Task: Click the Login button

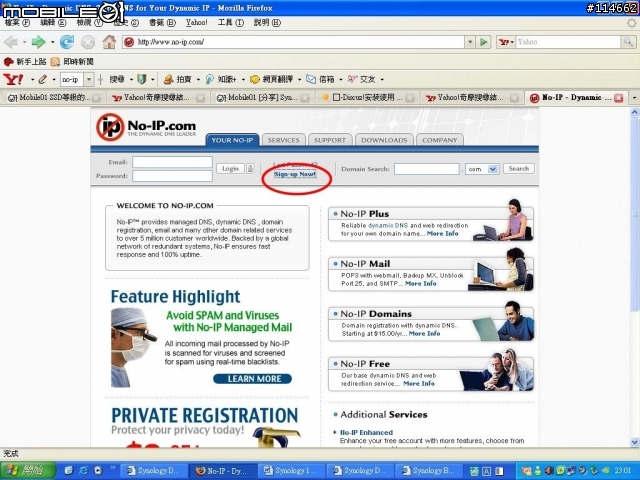Action: coord(230,168)
